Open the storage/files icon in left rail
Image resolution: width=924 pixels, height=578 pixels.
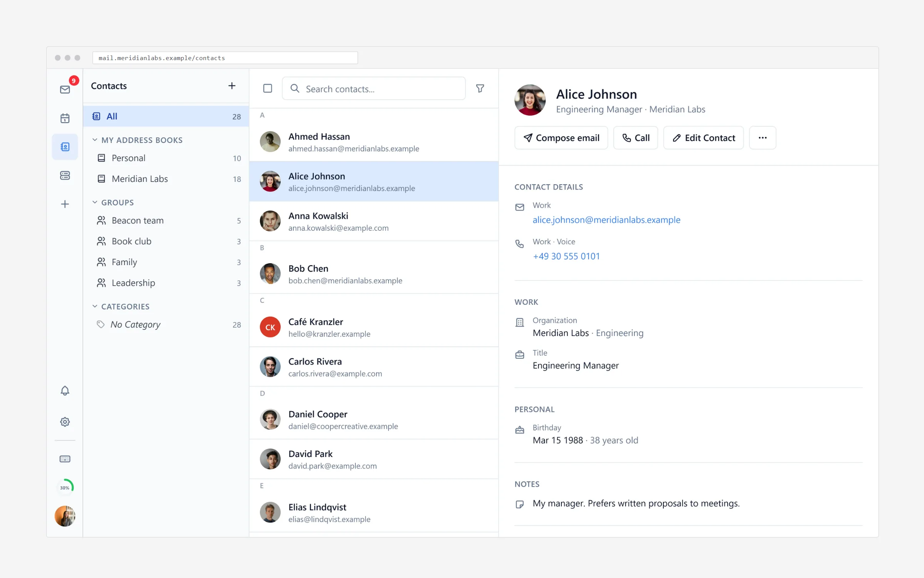[x=65, y=175]
